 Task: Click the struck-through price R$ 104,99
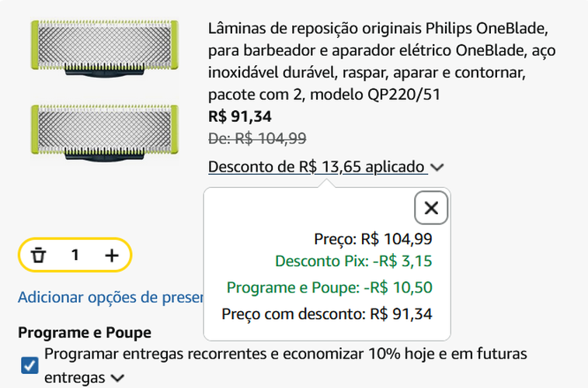pos(257,138)
